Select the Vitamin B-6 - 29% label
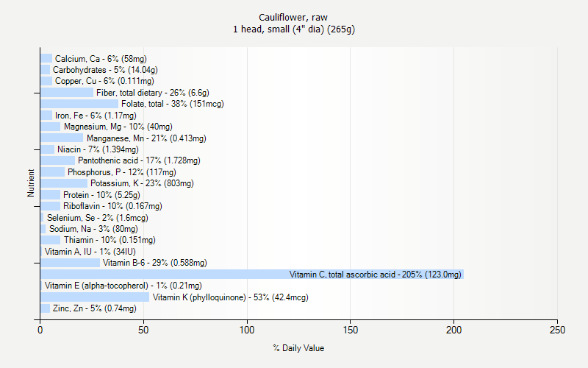 [155, 263]
